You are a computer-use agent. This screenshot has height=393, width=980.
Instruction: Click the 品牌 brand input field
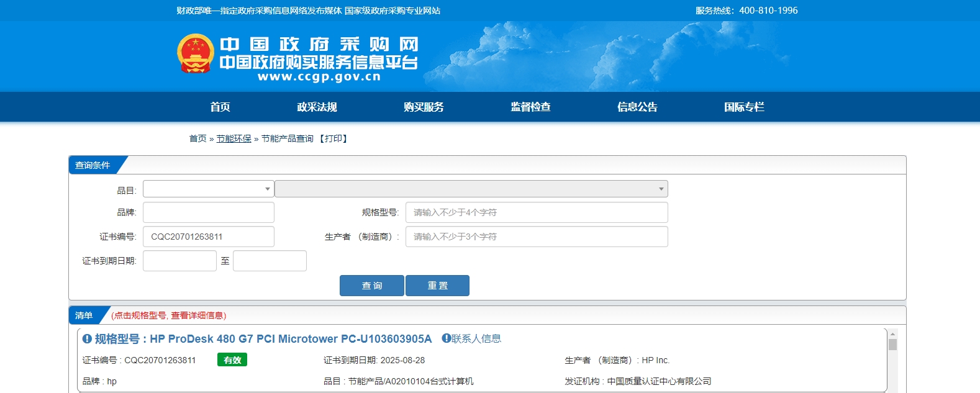tap(209, 212)
